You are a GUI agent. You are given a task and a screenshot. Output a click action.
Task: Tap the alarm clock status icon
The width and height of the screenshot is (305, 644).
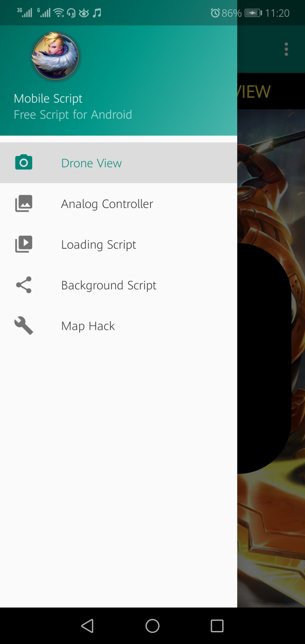coord(215,13)
